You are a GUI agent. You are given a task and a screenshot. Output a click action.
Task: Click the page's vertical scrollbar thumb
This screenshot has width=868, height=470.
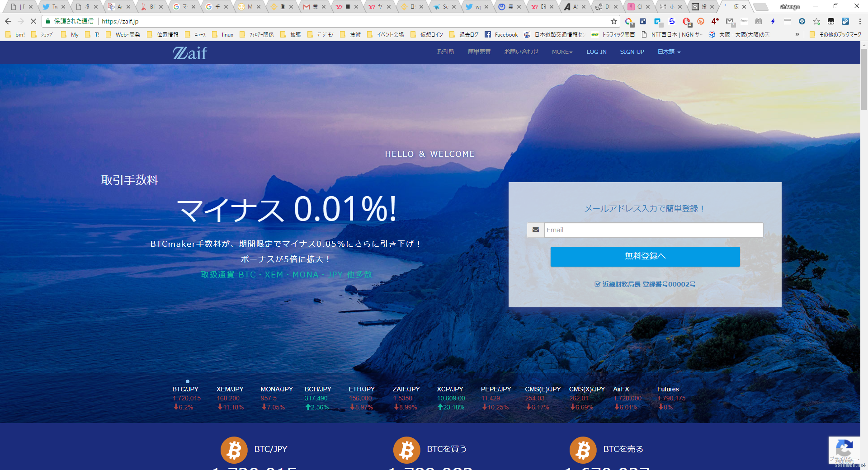coord(864,79)
